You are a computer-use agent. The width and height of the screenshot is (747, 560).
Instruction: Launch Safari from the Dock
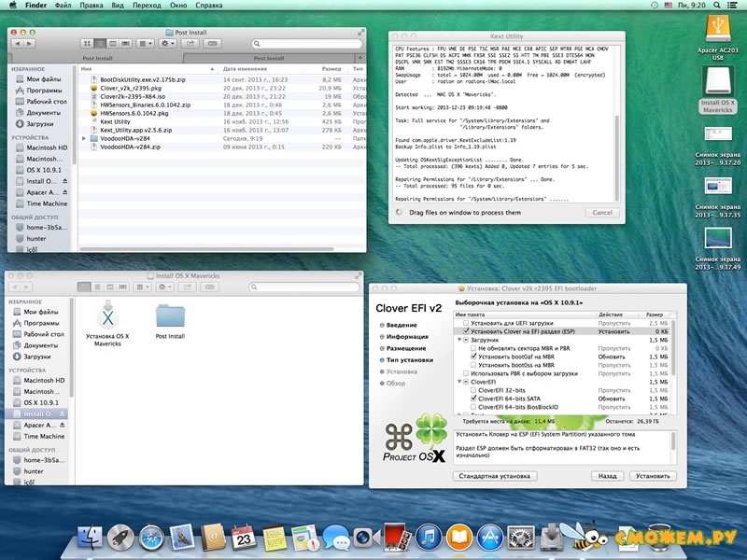point(151,539)
